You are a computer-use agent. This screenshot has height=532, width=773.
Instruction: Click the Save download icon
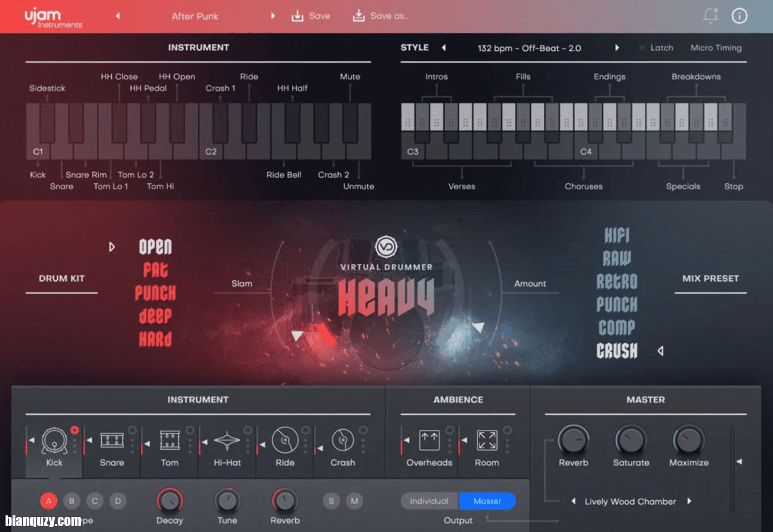[297, 16]
